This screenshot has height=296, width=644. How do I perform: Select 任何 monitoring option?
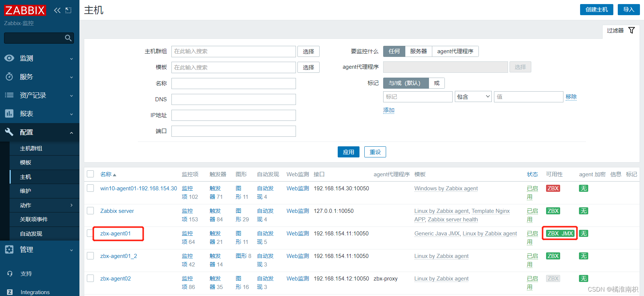(394, 51)
